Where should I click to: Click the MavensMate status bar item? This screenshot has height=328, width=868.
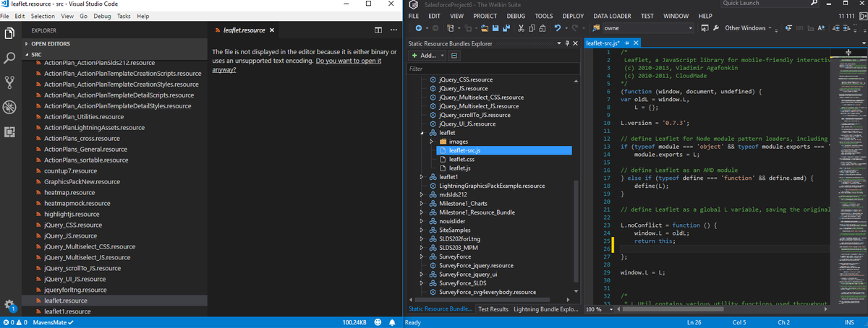click(54, 321)
